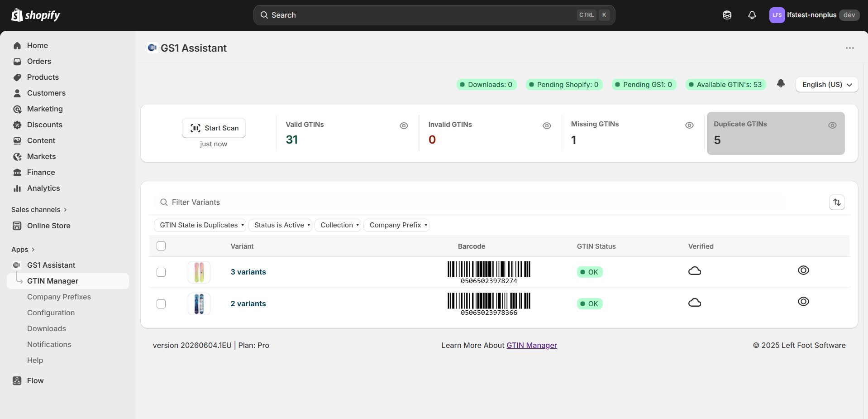View details eye icon for 2 variants row

click(803, 302)
